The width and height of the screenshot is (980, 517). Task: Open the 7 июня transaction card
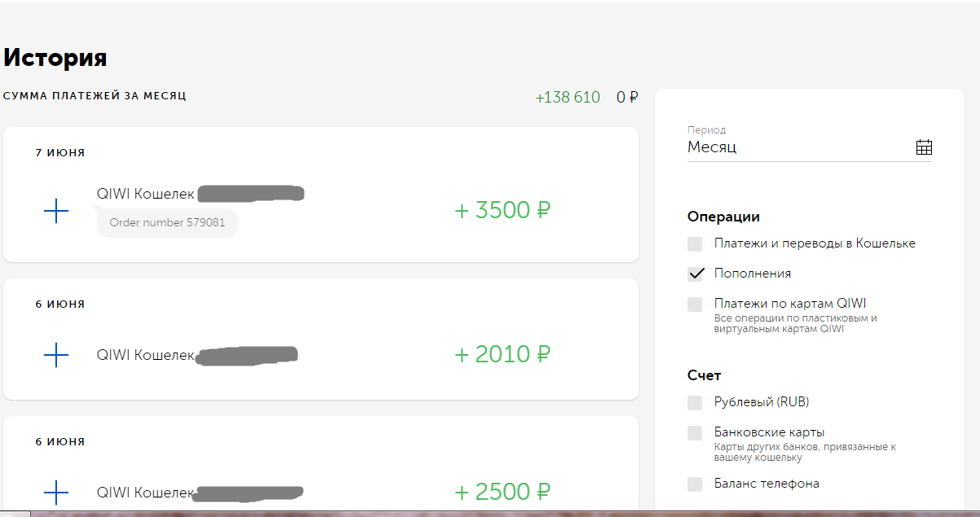(321, 195)
